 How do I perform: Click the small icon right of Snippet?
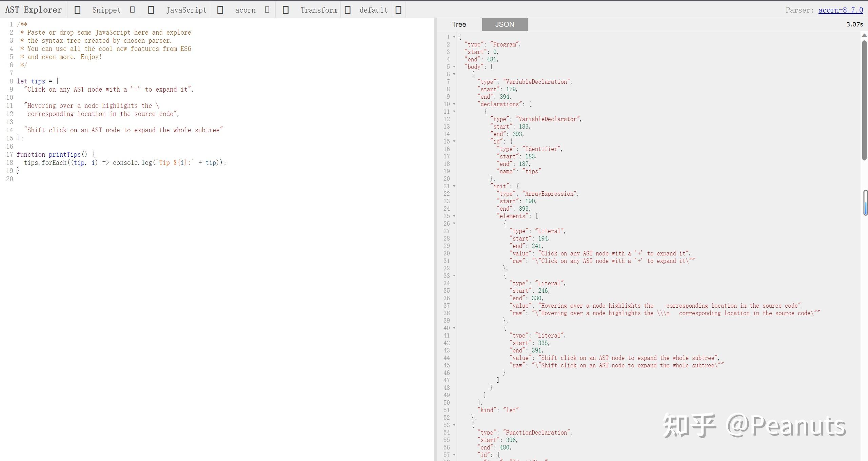(133, 10)
